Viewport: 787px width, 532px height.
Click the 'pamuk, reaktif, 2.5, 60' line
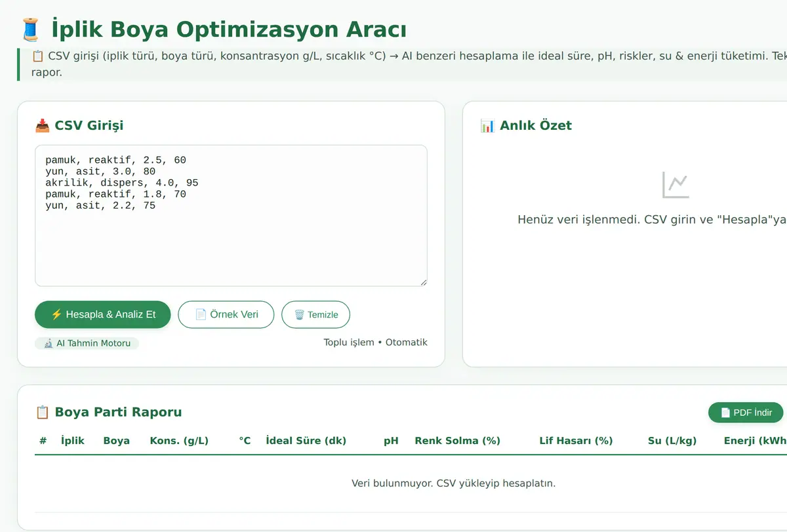coord(115,160)
